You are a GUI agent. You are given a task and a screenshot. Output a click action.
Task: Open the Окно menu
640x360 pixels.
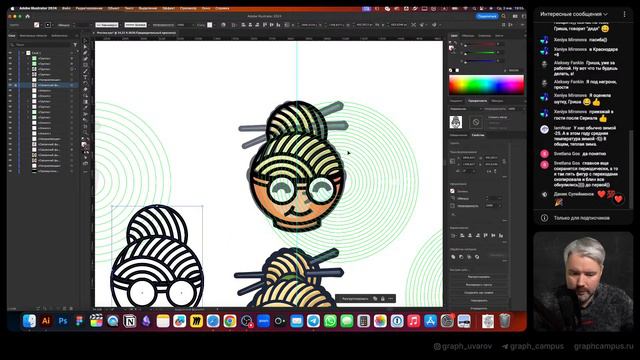[206, 8]
